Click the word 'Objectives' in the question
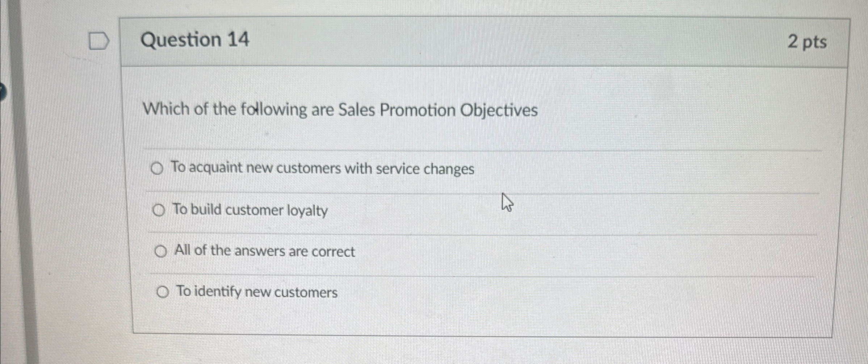This screenshot has width=868, height=364. [499, 110]
